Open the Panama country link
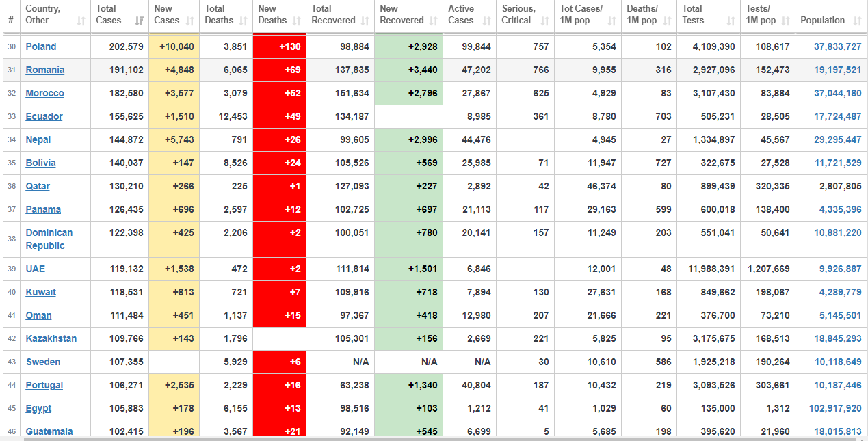 coord(43,209)
